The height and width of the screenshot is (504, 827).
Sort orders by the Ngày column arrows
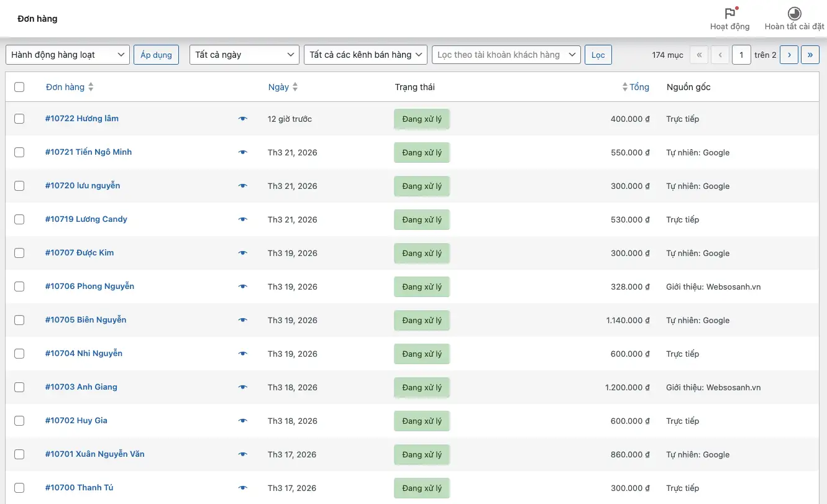[295, 87]
